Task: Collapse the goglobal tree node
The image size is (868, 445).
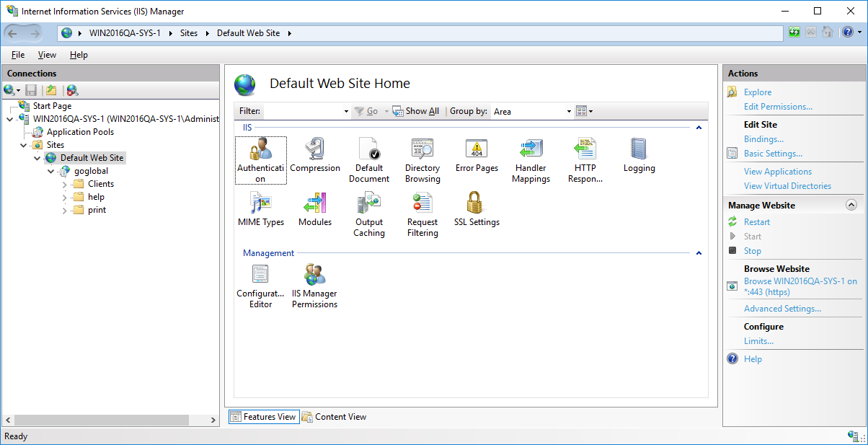Action: [x=50, y=171]
